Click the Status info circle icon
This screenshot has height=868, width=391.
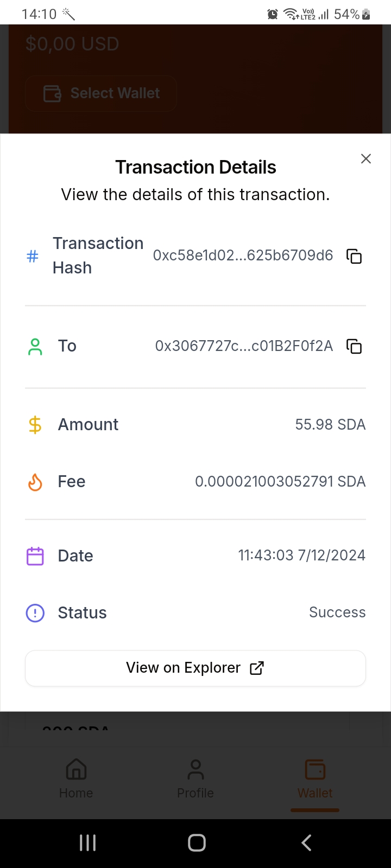point(35,613)
